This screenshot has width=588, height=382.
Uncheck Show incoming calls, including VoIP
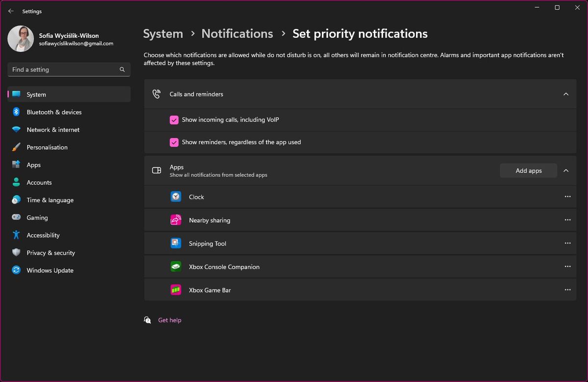[x=174, y=119]
